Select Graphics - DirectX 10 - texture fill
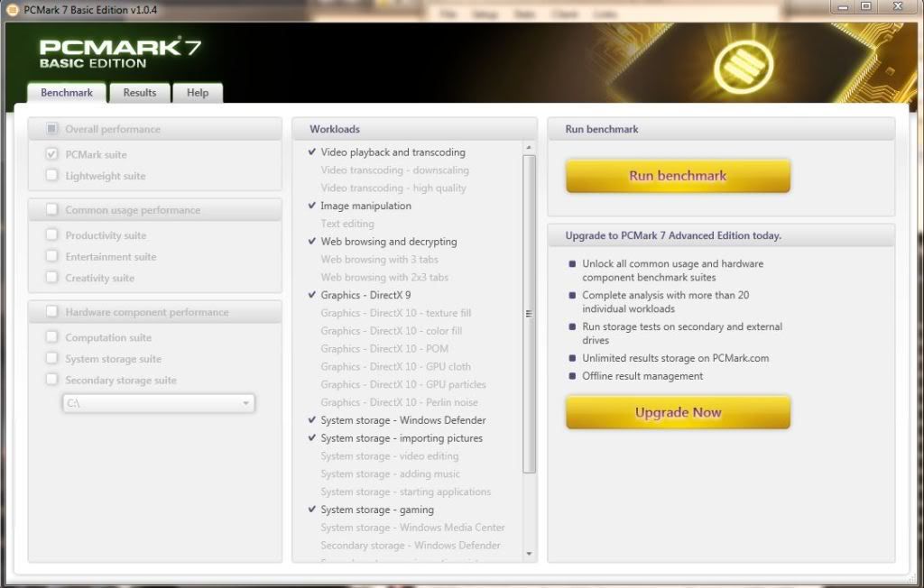Screen dimensions: 924x588 click(395, 313)
